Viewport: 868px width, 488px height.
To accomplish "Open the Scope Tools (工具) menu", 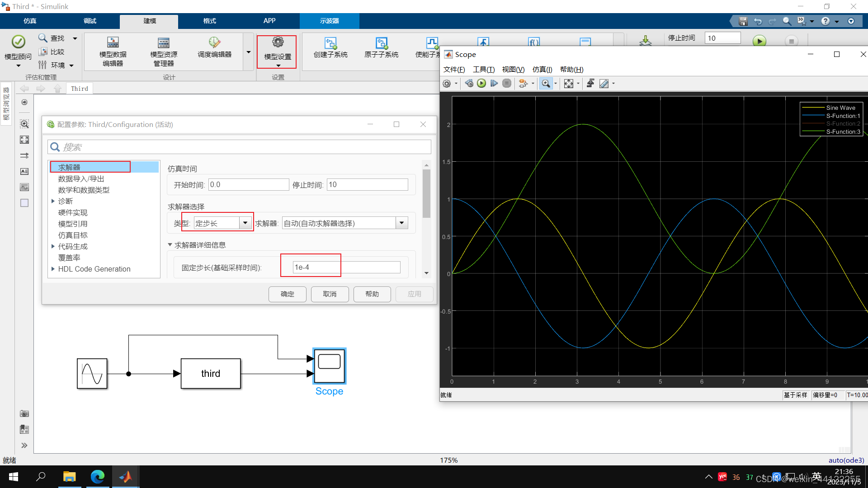I will coord(483,69).
